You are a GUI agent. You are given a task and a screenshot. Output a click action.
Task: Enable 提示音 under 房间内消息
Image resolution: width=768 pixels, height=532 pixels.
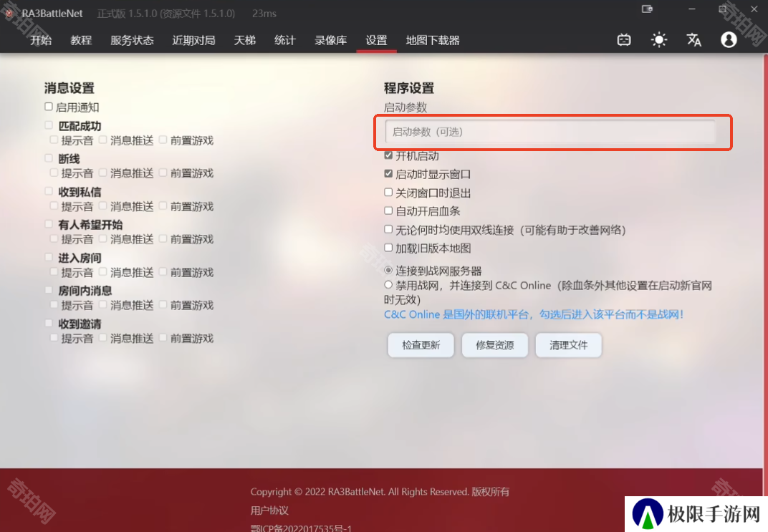54,305
